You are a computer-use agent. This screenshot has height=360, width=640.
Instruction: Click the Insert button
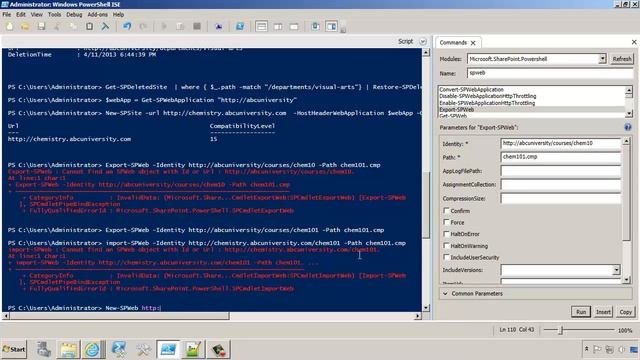[x=603, y=312]
